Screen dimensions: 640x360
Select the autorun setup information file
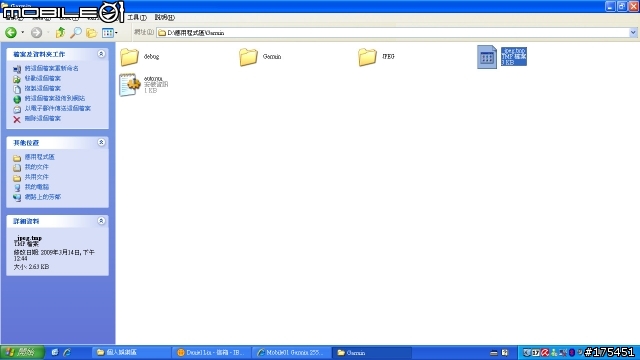pos(144,85)
